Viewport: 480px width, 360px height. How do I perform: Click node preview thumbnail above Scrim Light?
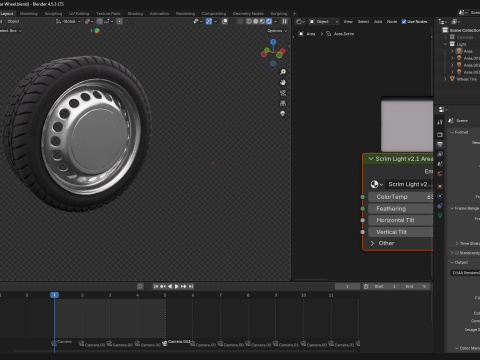407,125
